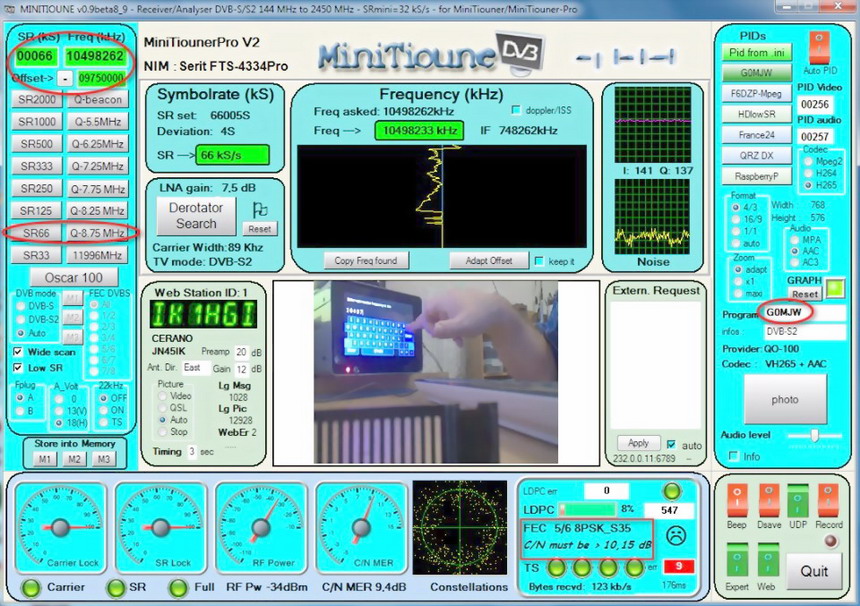The height and width of the screenshot is (606, 860).
Task: Click Copy Freq found button
Action: pyautogui.click(x=365, y=260)
